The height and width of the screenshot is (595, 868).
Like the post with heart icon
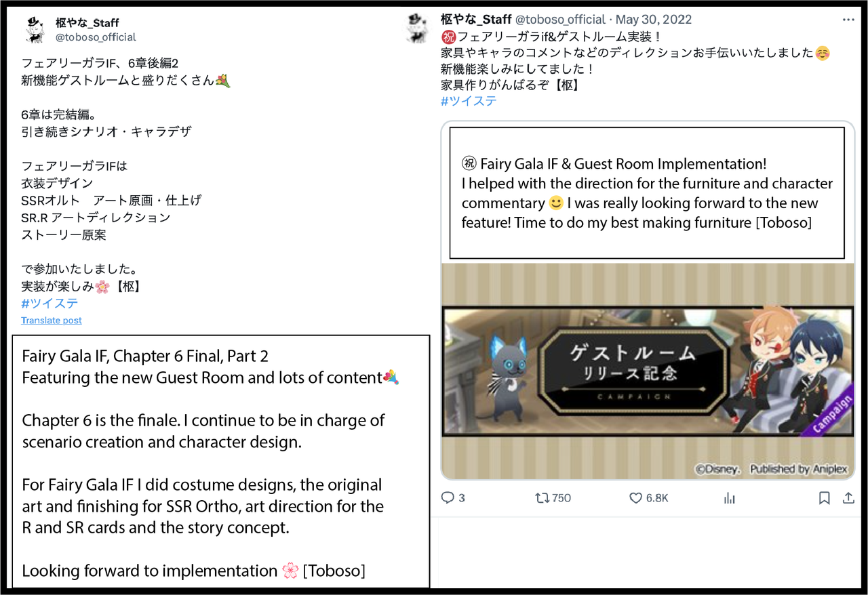(635, 498)
